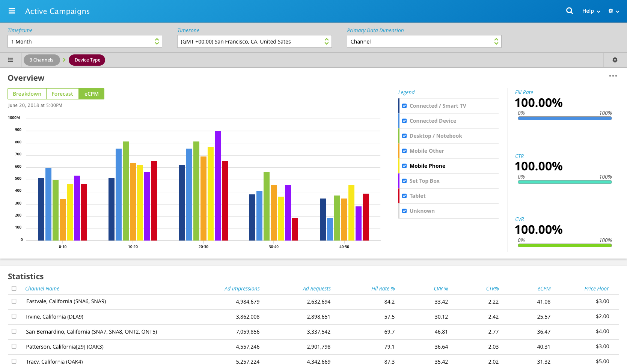The image size is (627, 364).
Task: Sort by Ad Impressions column header
Action: [x=242, y=289]
